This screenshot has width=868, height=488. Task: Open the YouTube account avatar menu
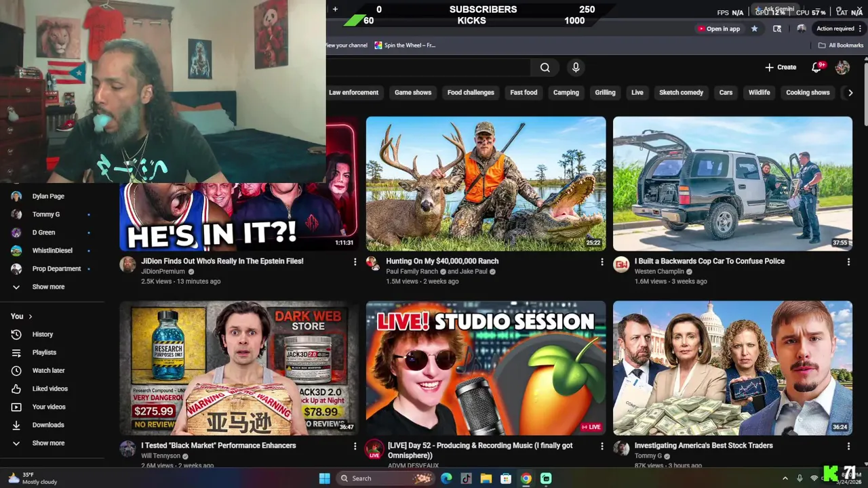coord(842,67)
